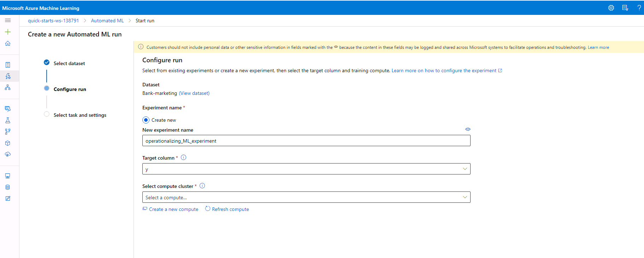Click Select compute cluster info icon
The width and height of the screenshot is (644, 258).
(x=202, y=186)
